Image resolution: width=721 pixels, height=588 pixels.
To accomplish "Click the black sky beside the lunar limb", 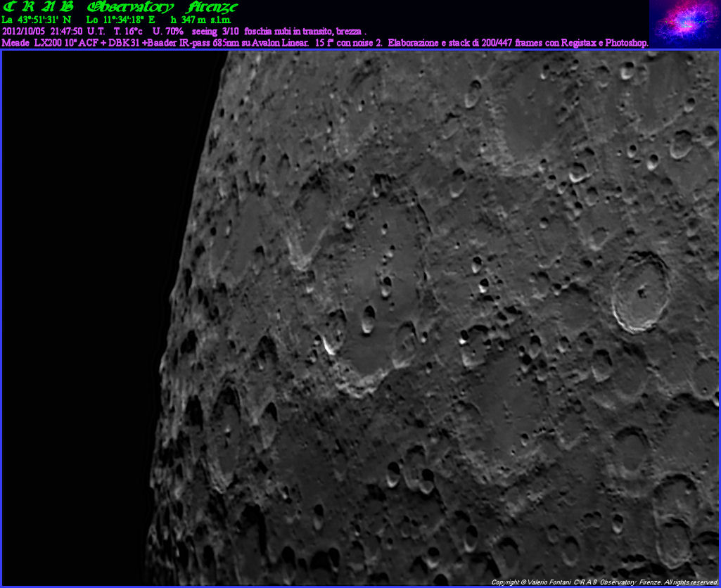I will point(77,281).
